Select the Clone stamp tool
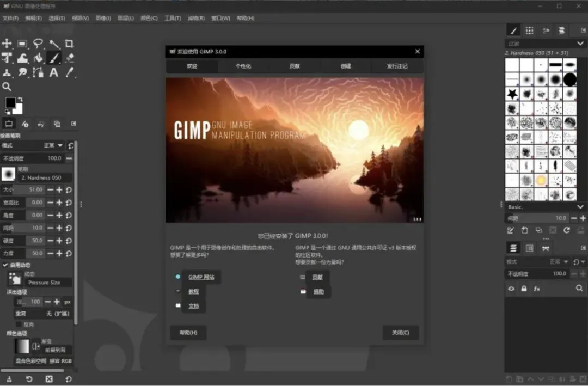 [x=7, y=72]
